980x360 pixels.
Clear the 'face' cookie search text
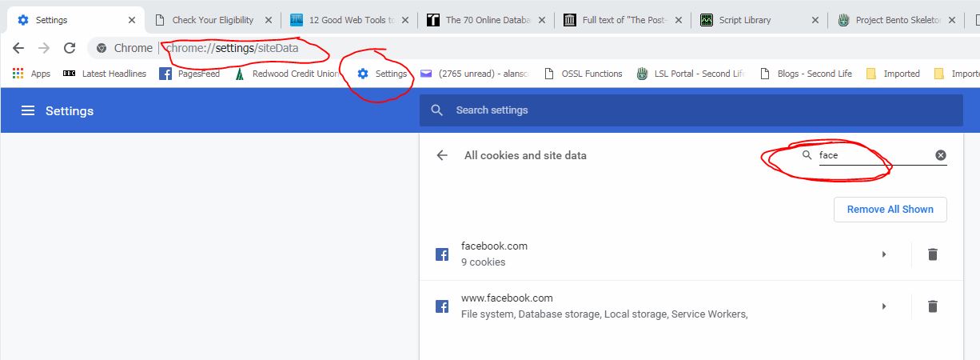point(940,155)
